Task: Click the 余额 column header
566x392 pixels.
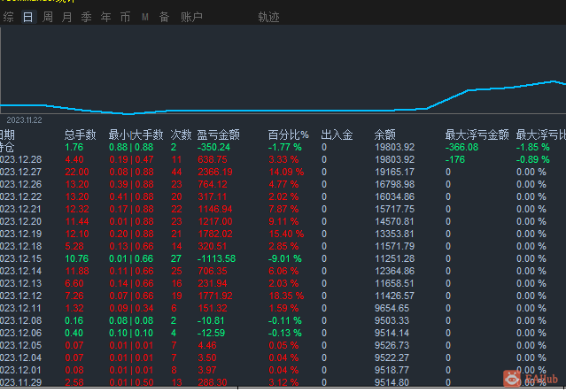Action: (x=385, y=135)
